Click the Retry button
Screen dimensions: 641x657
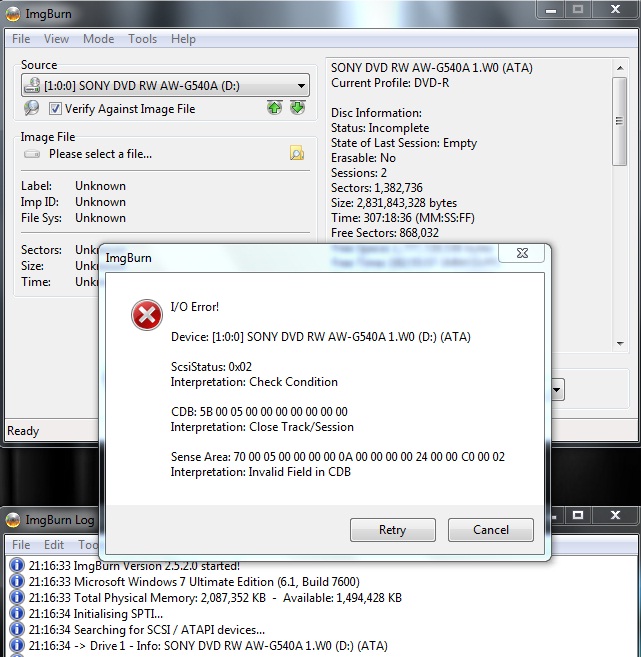click(x=393, y=530)
